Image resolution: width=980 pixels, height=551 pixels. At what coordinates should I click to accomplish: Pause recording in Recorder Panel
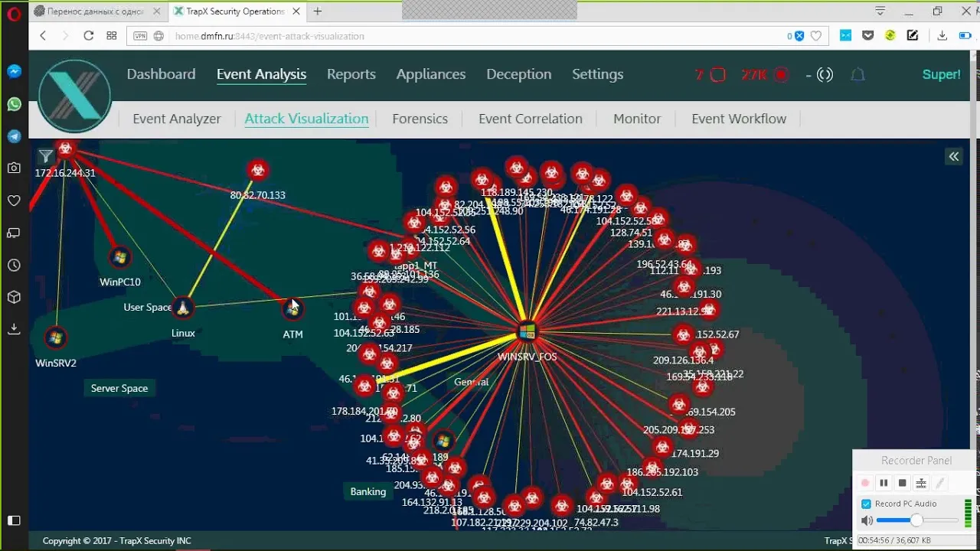[884, 483]
